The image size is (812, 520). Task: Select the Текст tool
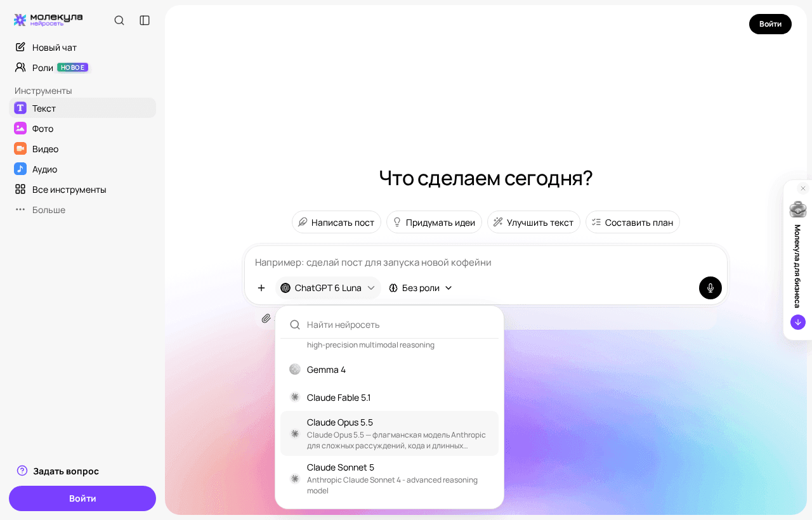(x=82, y=108)
